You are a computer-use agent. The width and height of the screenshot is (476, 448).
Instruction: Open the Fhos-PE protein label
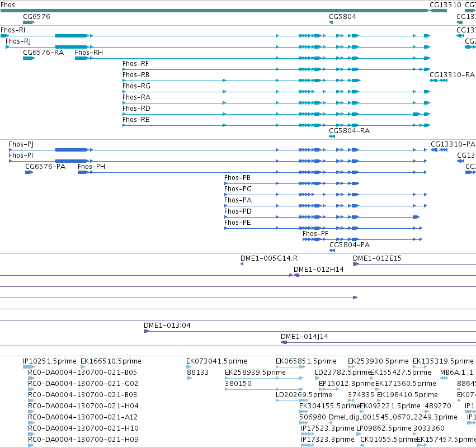click(x=238, y=223)
